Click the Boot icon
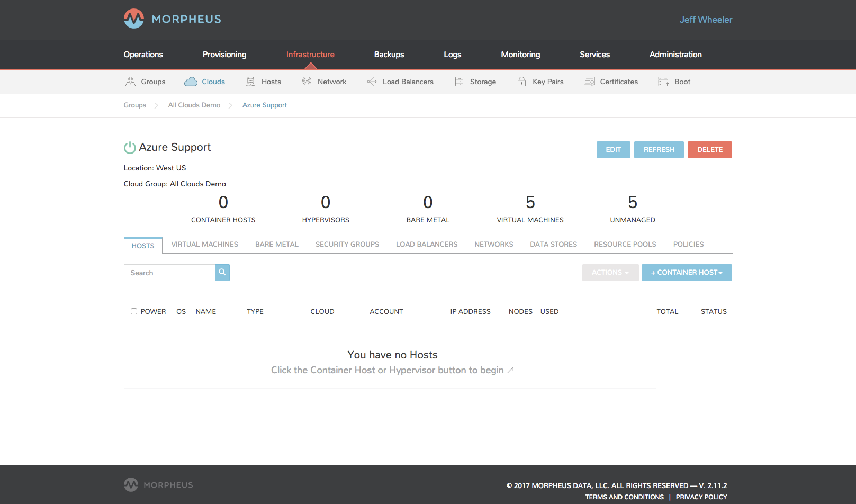Image resolution: width=856 pixels, height=504 pixels. coord(663,82)
